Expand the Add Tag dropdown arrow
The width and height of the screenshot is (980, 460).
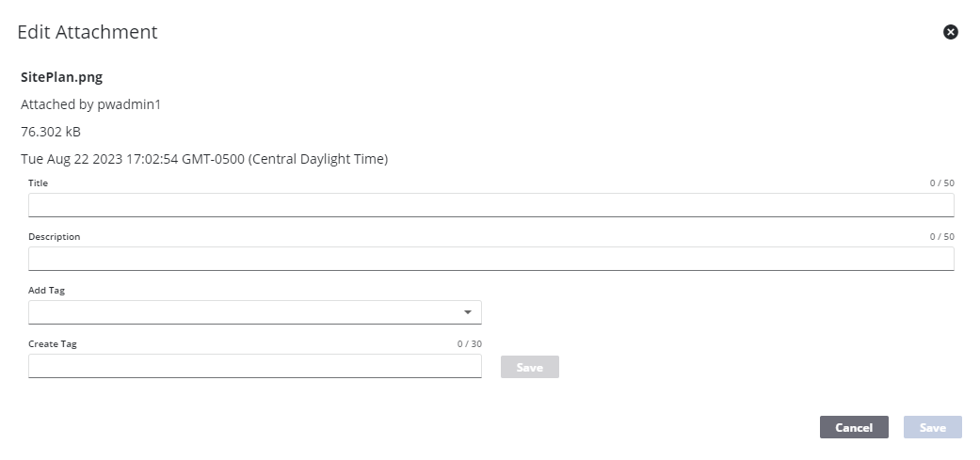[x=468, y=312]
